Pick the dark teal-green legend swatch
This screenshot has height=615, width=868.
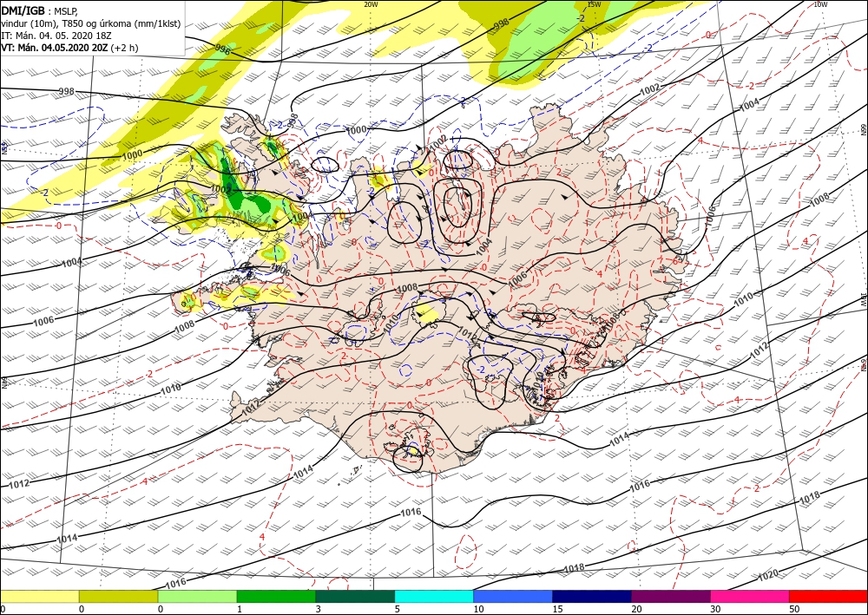click(355, 596)
